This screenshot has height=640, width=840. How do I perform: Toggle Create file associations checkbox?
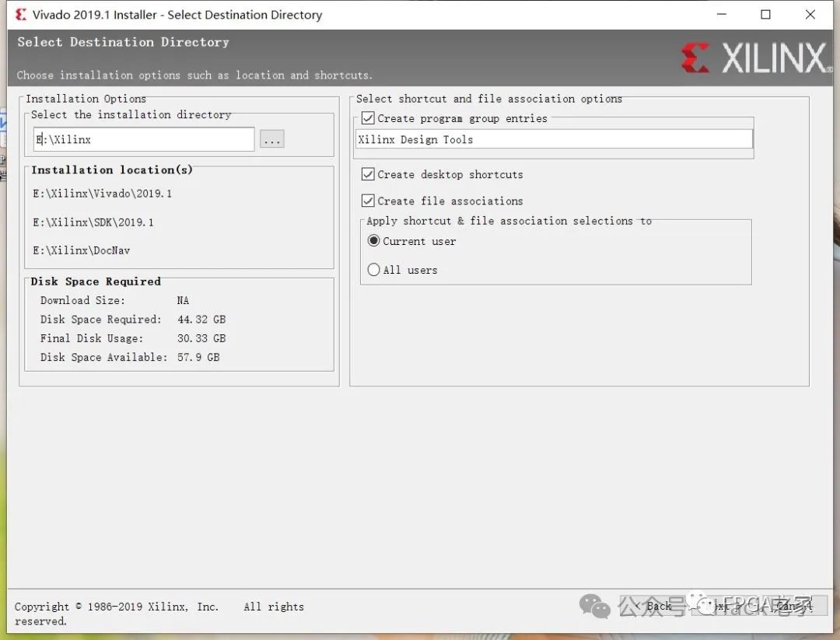[x=368, y=201]
